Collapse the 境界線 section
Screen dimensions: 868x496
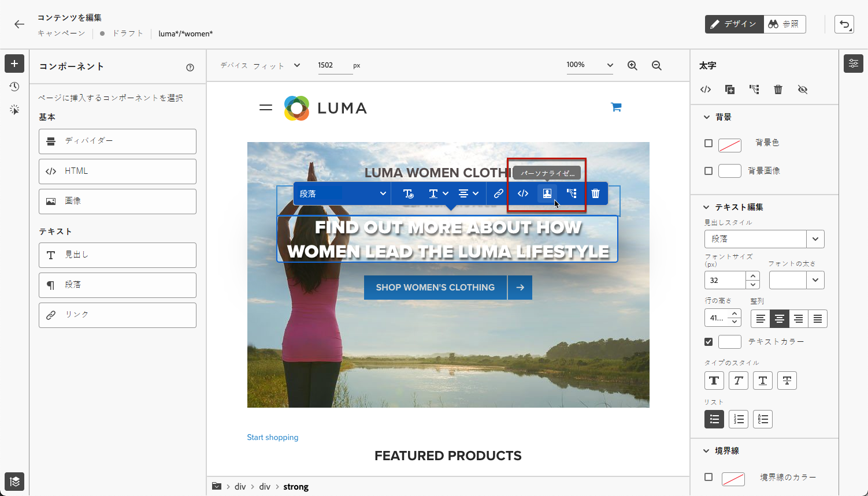coord(706,451)
